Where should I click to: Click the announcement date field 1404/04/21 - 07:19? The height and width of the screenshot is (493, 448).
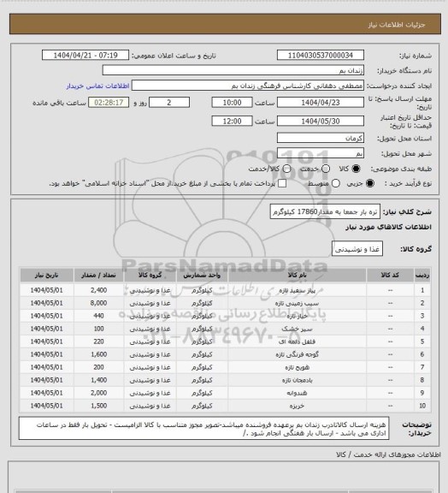point(85,56)
